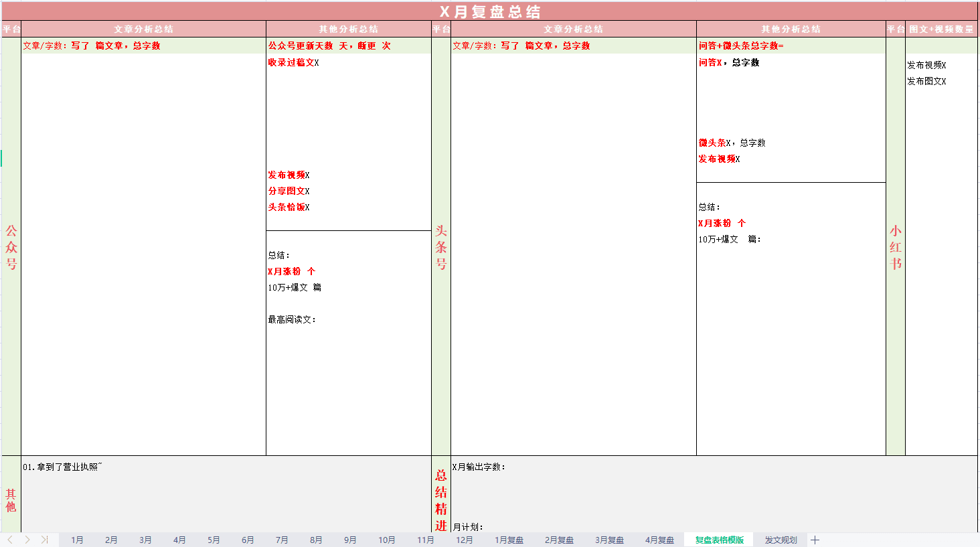Click the 最高阅读文: cell

349,319
